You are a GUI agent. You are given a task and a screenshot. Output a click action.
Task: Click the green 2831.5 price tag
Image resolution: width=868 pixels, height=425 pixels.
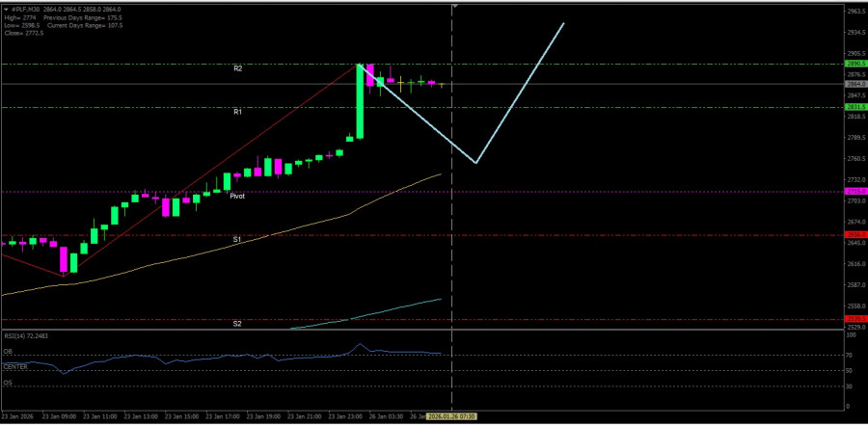click(x=855, y=107)
